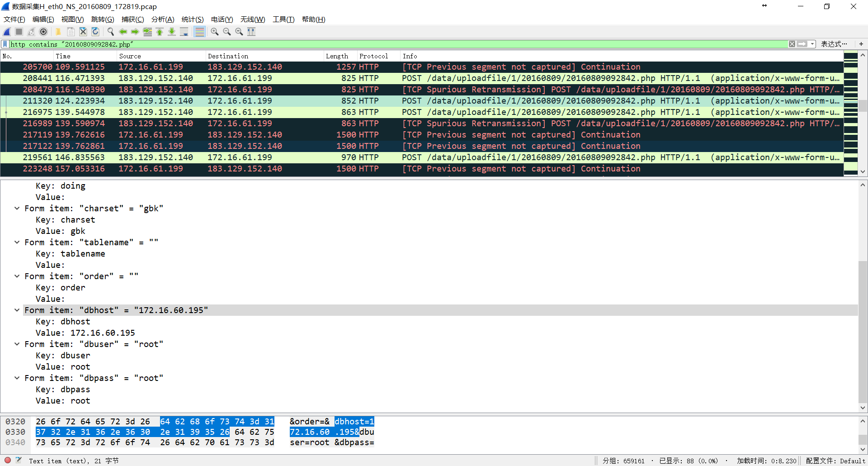Viewport: 868px width, 466px height.
Task: Clear the display filter with X button
Action: 792,44
